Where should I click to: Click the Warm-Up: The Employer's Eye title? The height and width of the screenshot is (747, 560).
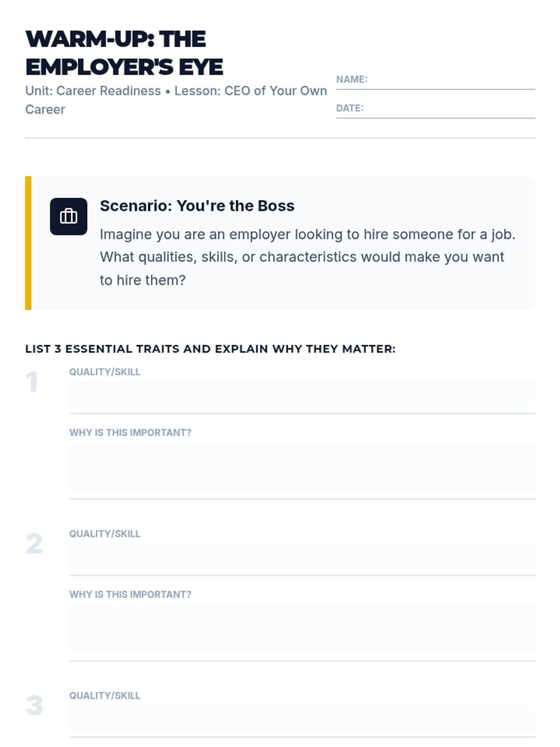pyautogui.click(x=124, y=53)
